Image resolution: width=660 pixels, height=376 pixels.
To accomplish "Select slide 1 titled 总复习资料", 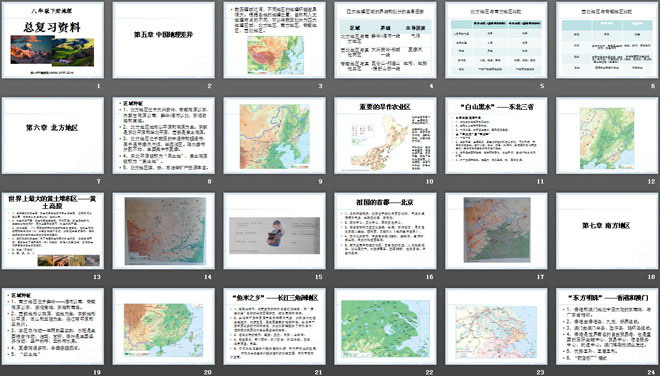I will pyautogui.click(x=53, y=40).
